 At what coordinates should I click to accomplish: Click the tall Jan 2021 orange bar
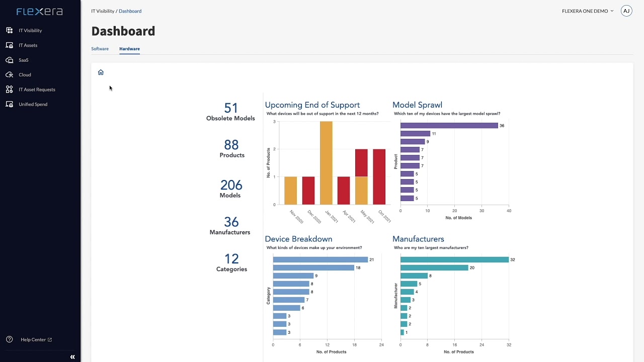tap(326, 163)
